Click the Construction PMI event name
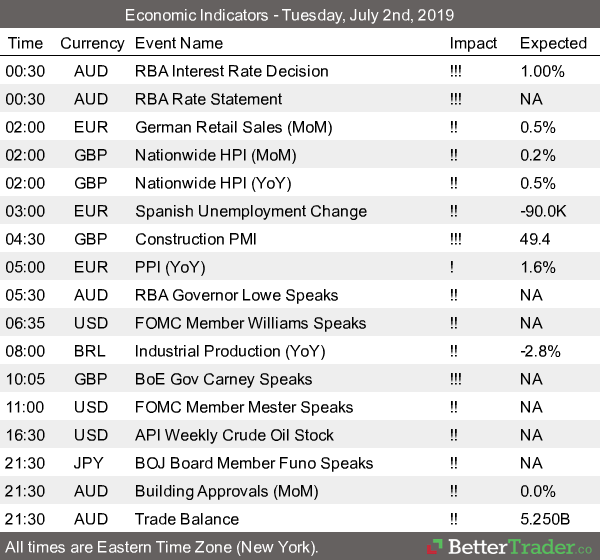This screenshot has width=600, height=560. click(x=196, y=239)
